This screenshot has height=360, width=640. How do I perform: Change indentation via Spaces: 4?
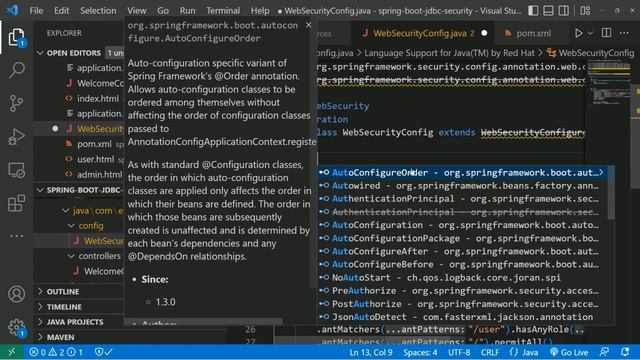pyautogui.click(x=420, y=352)
